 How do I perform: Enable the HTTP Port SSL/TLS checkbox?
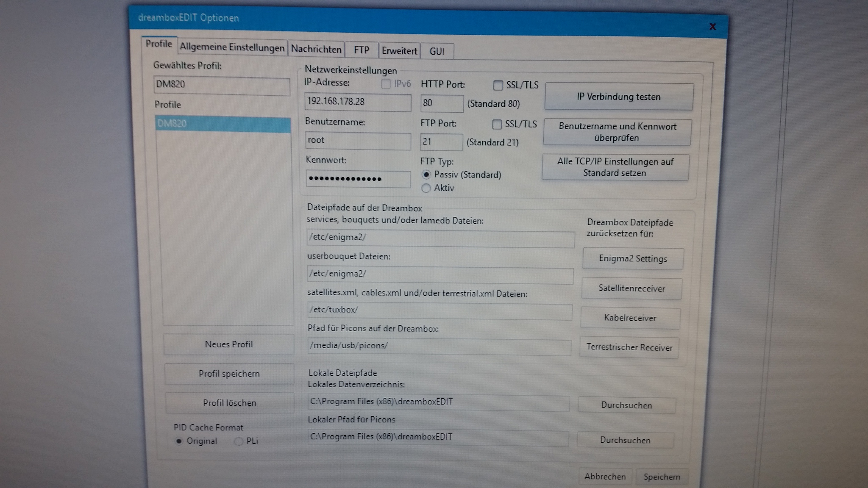tap(498, 86)
